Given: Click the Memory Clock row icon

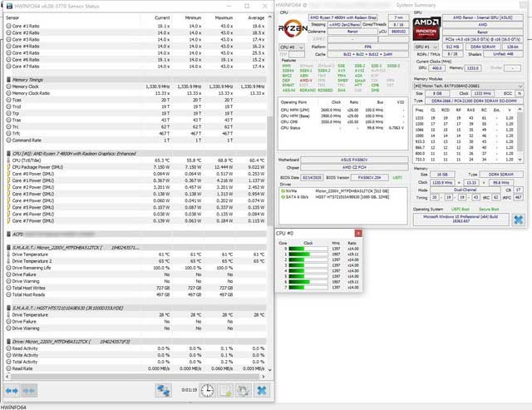Looking at the screenshot, I should tap(9, 86).
